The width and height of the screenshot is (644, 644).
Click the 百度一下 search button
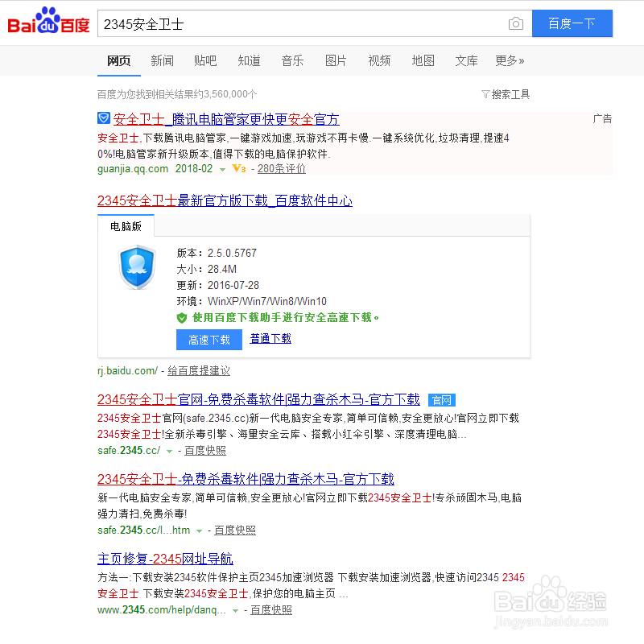572,23
